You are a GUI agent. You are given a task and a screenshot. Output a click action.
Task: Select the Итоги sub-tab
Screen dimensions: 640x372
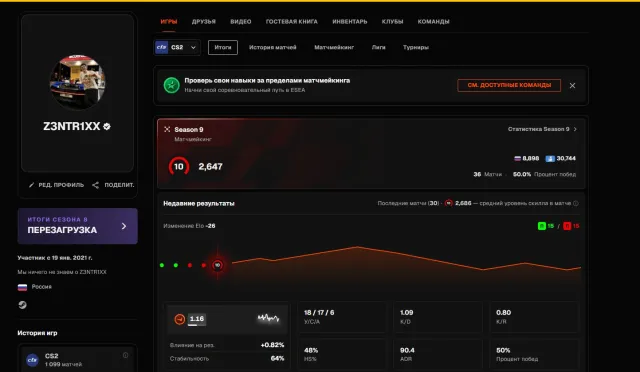223,47
